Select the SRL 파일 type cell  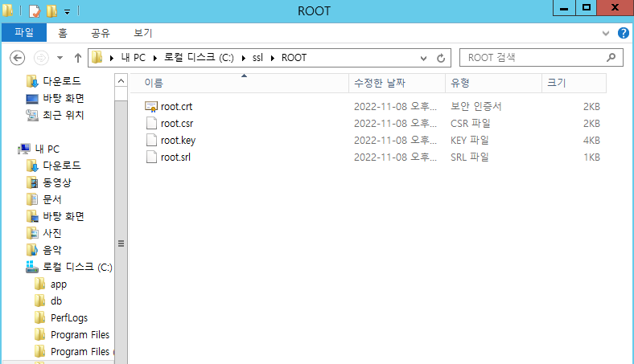pos(469,157)
